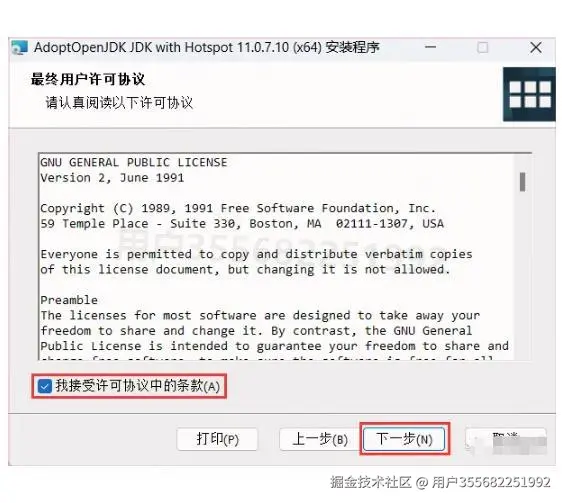Tick the 我接受许可协议中的条款 checkbox
This screenshot has width=564, height=503.
[x=45, y=387]
